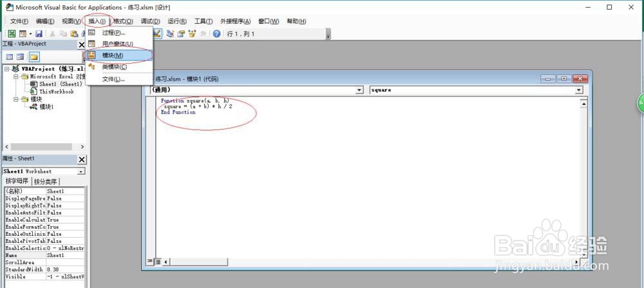Open the square procedure dropdown in code window

click(579, 90)
